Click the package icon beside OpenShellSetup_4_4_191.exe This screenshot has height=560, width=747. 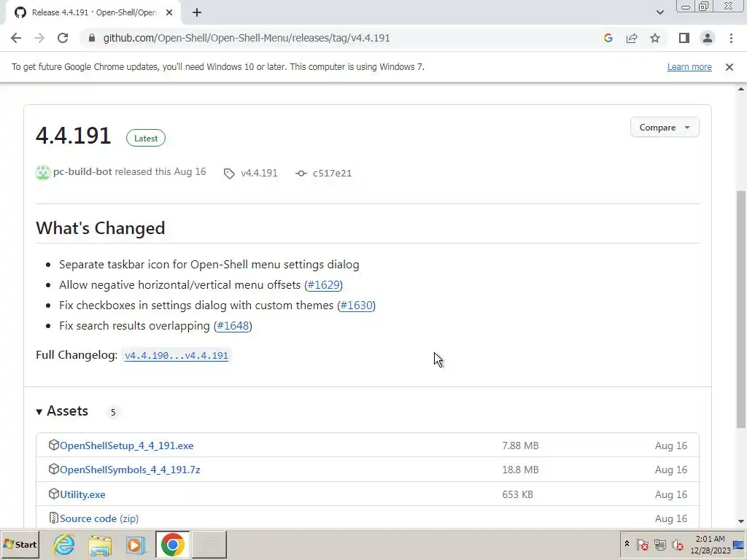[53, 445]
